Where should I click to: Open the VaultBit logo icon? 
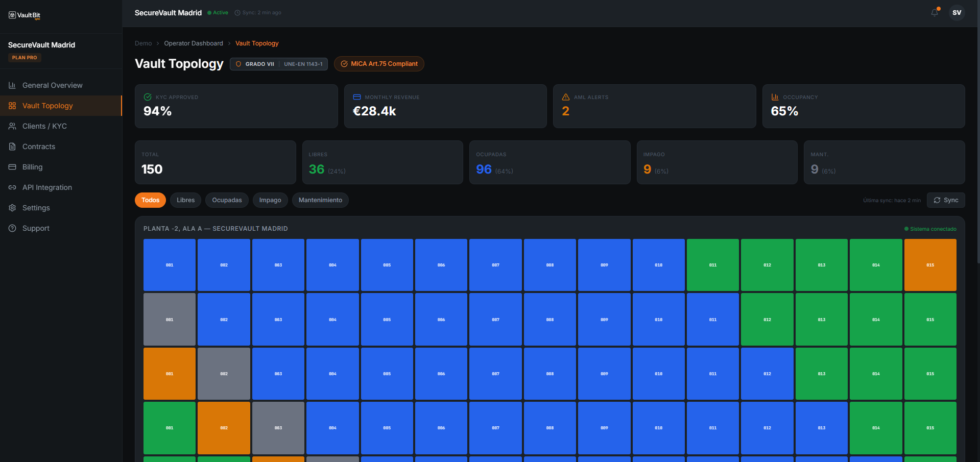pyautogui.click(x=12, y=15)
